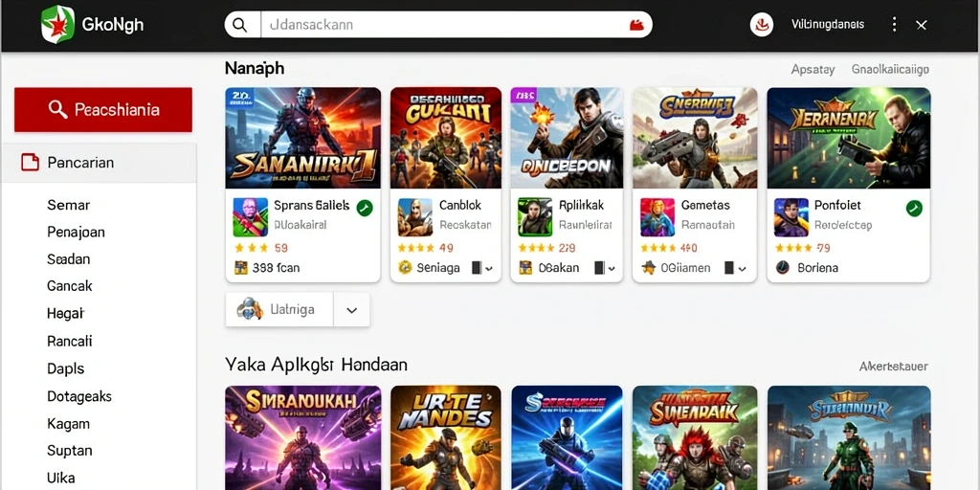The image size is (980, 490).
Task: Click the Sprans Gallels app icon
Action: tap(250, 217)
